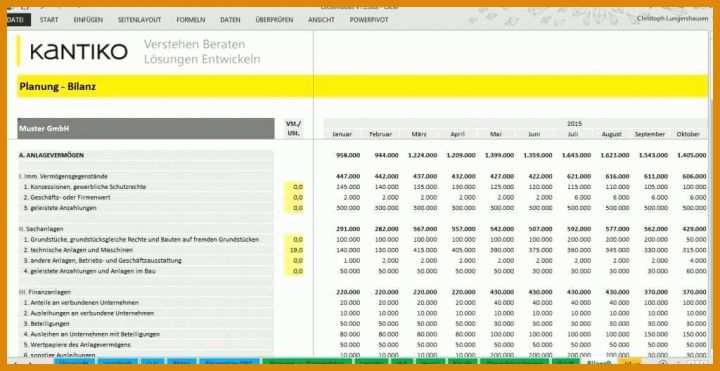Open the ÜBERPRÜFEN ribbon tab

tap(274, 20)
